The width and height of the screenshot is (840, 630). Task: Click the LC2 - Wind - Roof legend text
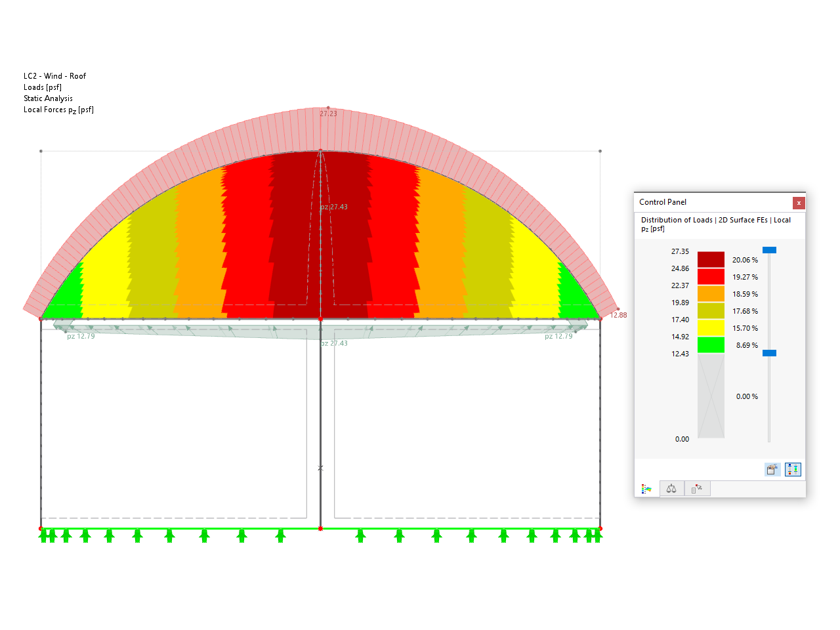pyautogui.click(x=55, y=75)
